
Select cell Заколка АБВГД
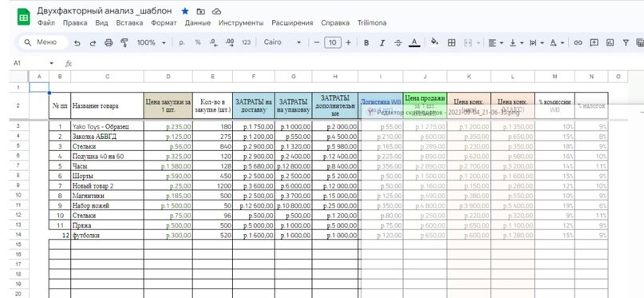(x=107, y=136)
